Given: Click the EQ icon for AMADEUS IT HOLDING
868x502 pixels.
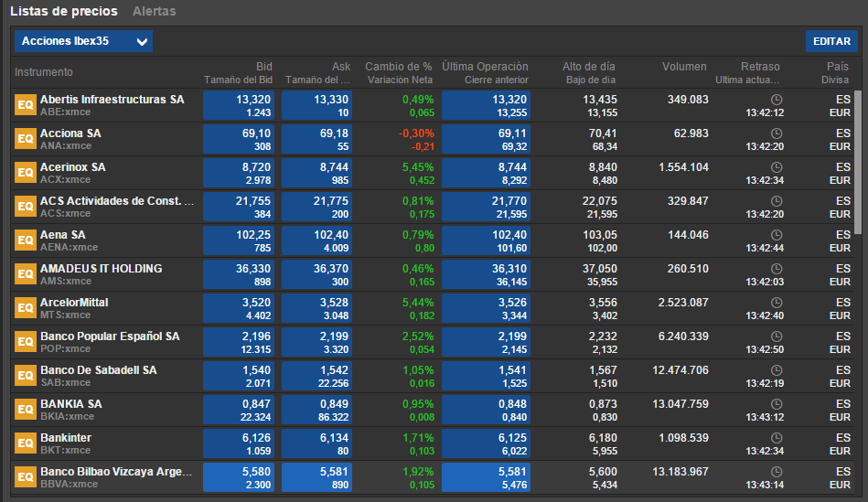Looking at the screenshot, I should pos(26,273).
